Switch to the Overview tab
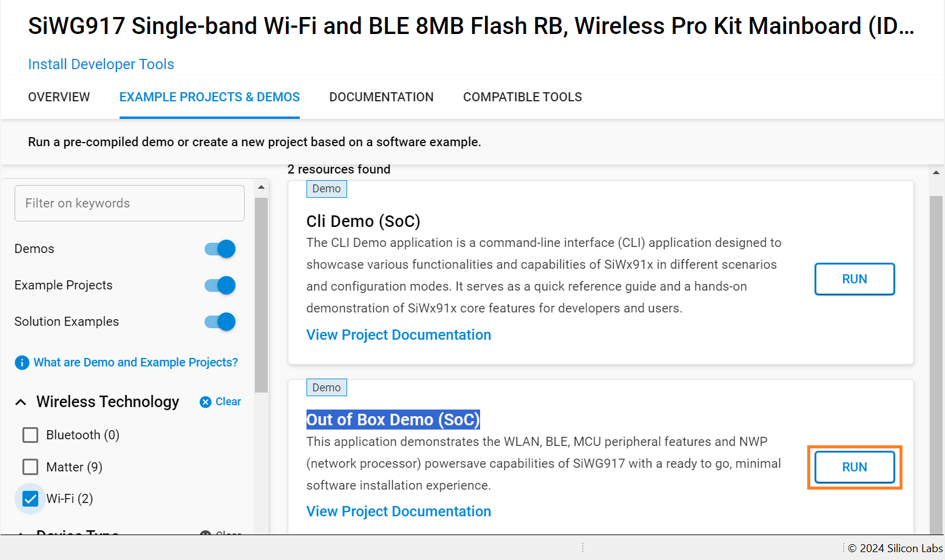945x560 pixels. pyautogui.click(x=59, y=97)
